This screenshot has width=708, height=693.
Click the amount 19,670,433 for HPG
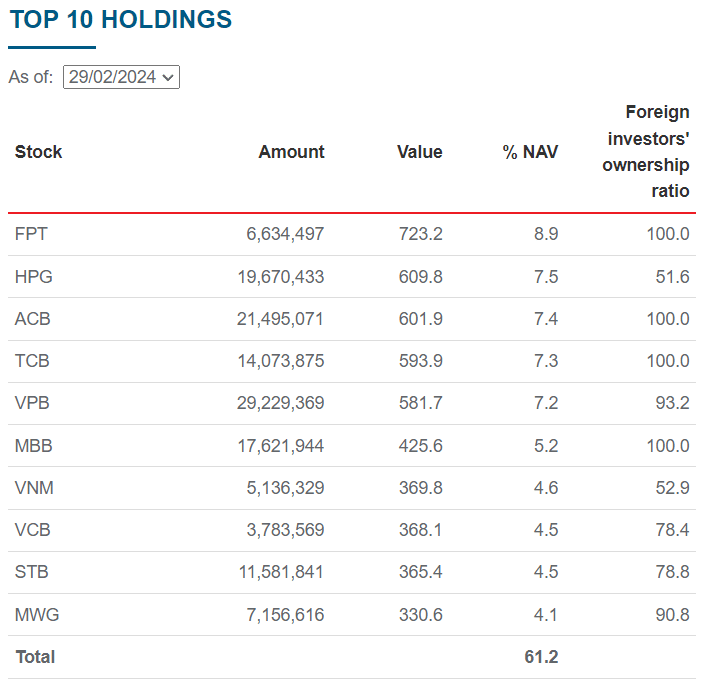click(281, 277)
